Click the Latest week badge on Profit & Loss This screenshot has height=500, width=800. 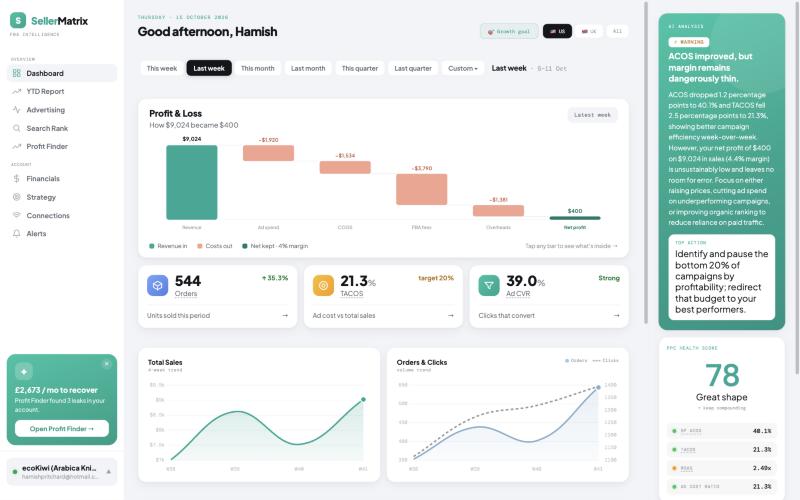point(592,115)
